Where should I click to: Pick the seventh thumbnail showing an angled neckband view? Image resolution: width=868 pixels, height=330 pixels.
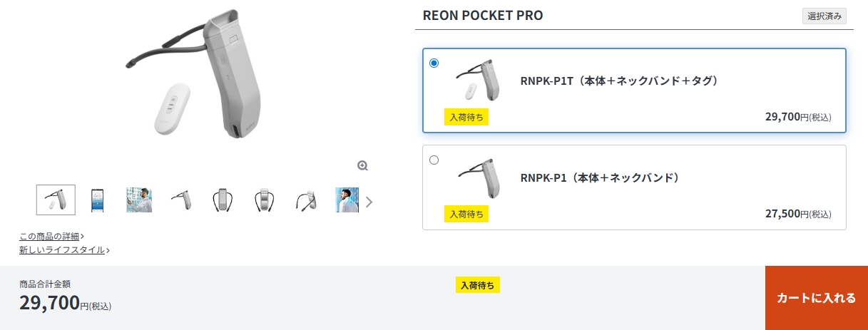click(x=306, y=200)
